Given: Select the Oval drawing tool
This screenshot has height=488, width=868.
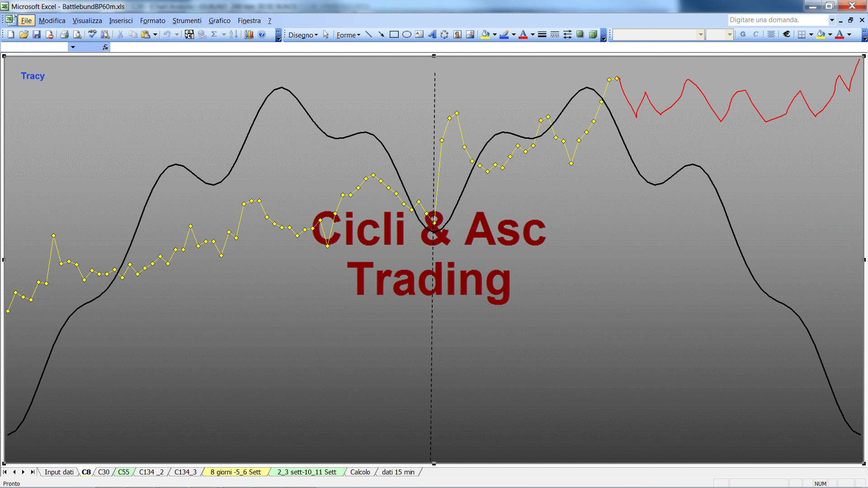Looking at the screenshot, I should coord(406,34).
